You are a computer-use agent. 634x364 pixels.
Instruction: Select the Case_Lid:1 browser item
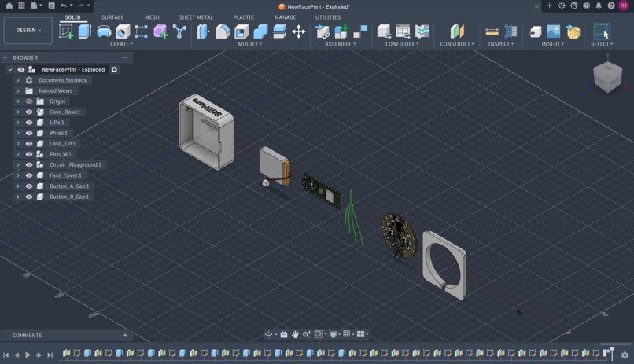pyautogui.click(x=63, y=143)
